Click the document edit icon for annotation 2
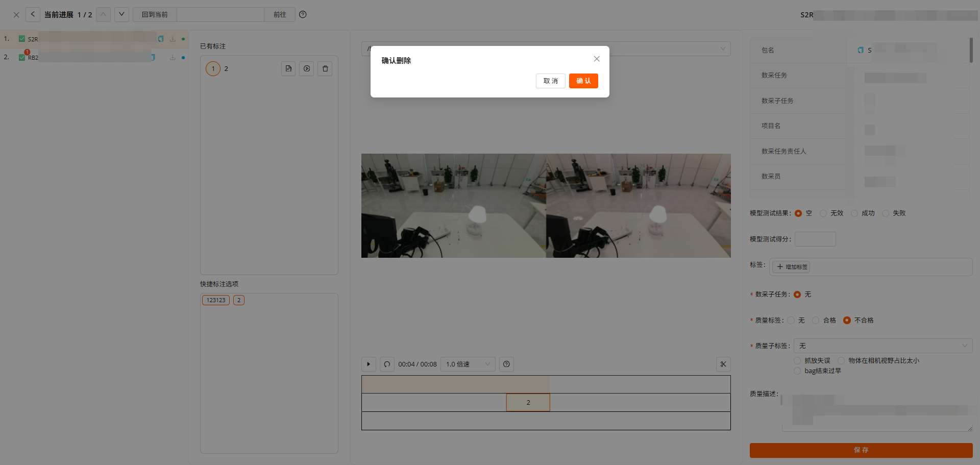Screen dimensions: 980x465 288,69
